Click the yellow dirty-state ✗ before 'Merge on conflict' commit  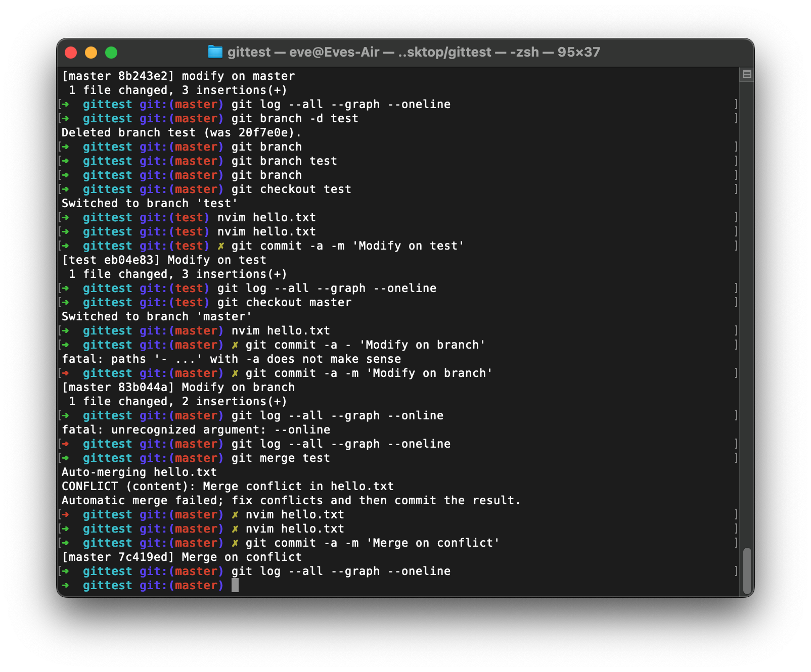point(235,543)
